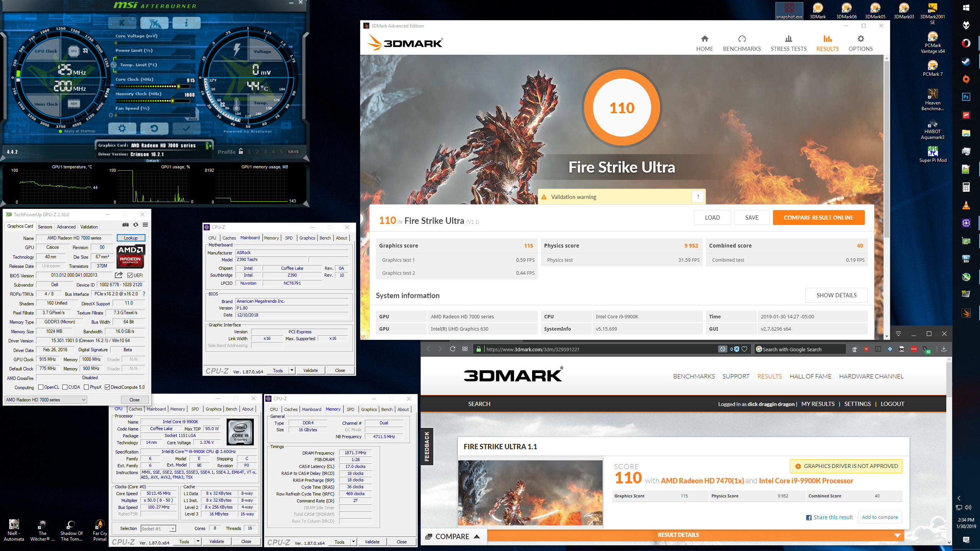This screenshot has height=551, width=980.
Task: Click Bus Interface question mark in GPU-Z
Action: (144, 294)
